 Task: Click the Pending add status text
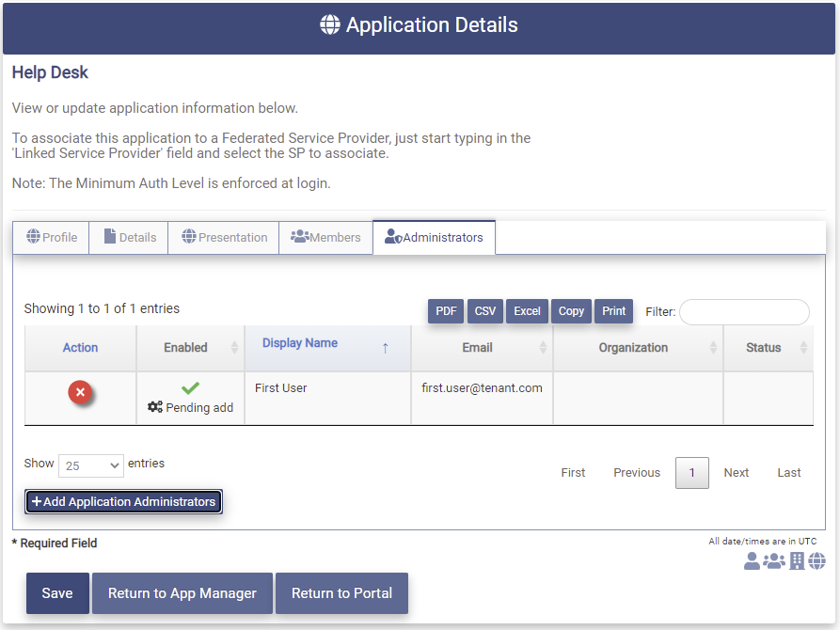199,408
